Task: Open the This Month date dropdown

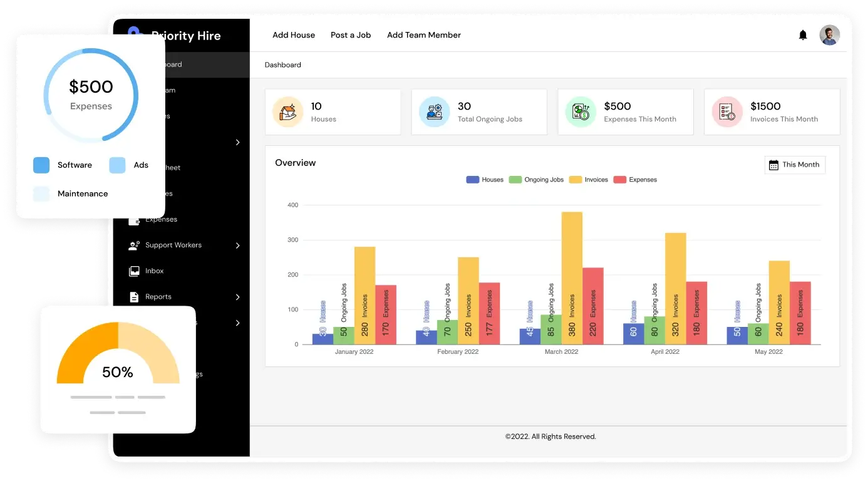Action: [795, 165]
